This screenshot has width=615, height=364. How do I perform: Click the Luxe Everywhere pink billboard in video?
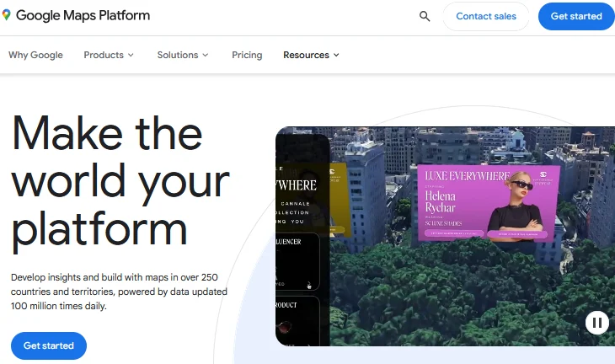click(x=488, y=203)
